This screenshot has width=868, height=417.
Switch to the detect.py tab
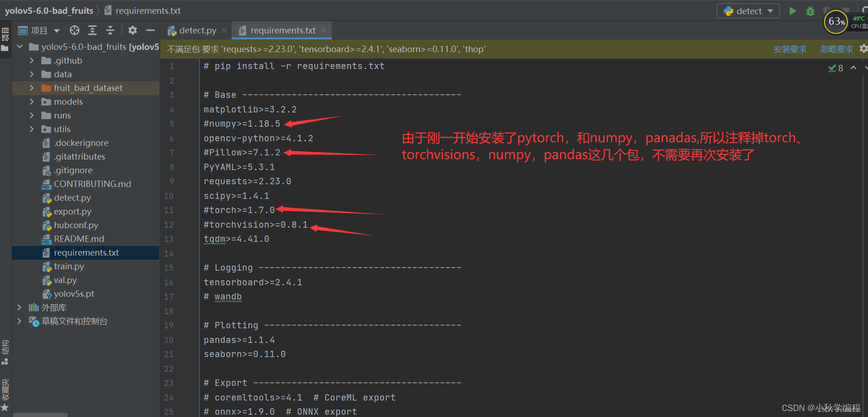(192, 30)
